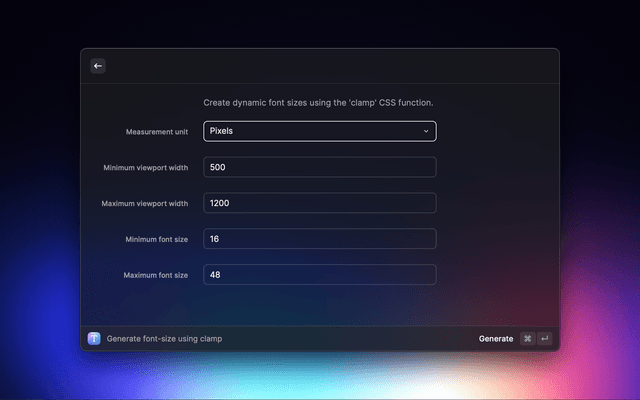Click the Measurement unit label
The height and width of the screenshot is (400, 640).
tap(156, 132)
